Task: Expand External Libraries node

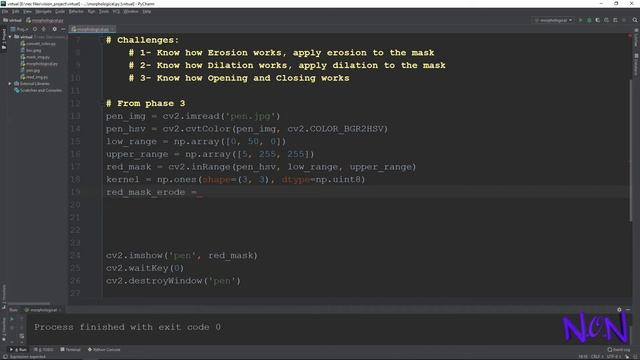Action: (10, 84)
